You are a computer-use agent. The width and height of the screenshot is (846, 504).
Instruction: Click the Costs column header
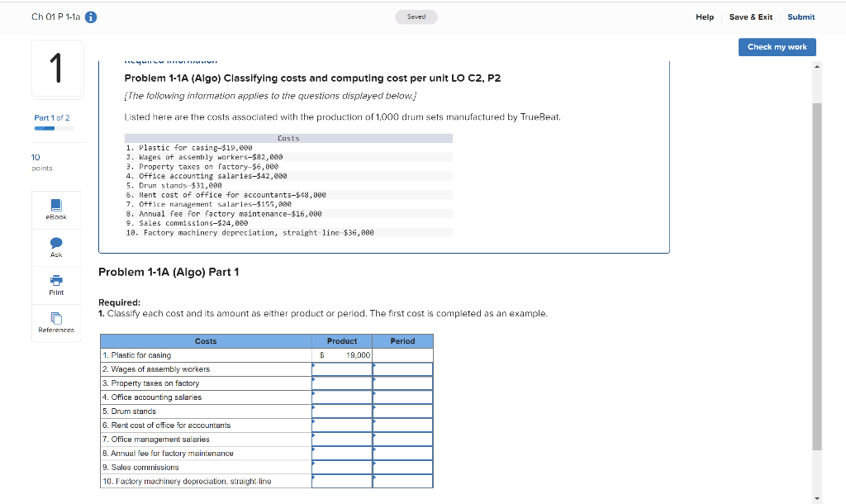tap(206, 341)
